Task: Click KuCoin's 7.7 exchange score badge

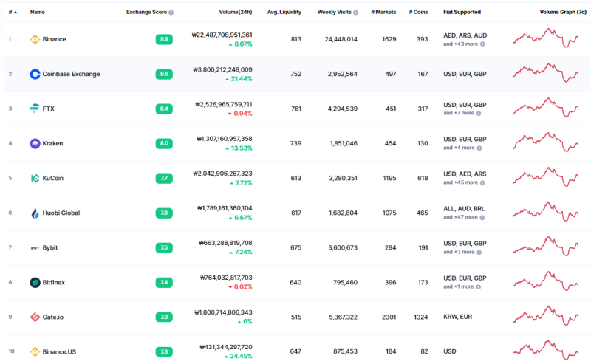Action: pyautogui.click(x=164, y=178)
